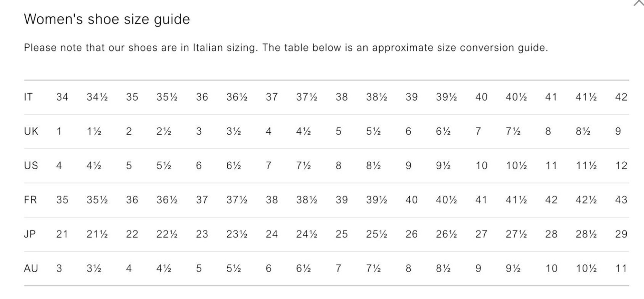Viewport: 644px width, 299px height.
Task: Click UK size 6½ cell
Action: 443,131
